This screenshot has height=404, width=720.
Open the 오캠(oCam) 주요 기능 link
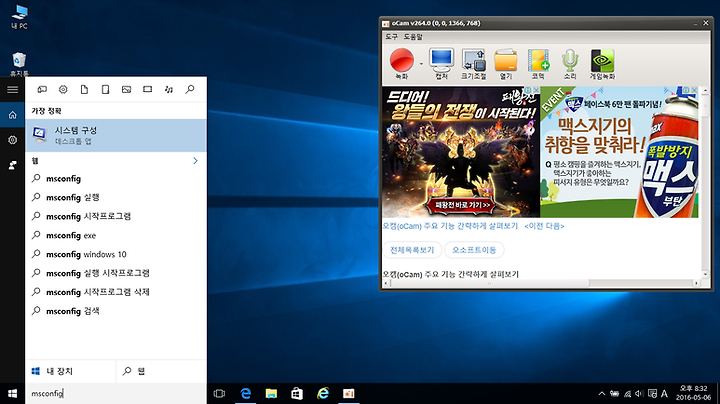[450, 226]
